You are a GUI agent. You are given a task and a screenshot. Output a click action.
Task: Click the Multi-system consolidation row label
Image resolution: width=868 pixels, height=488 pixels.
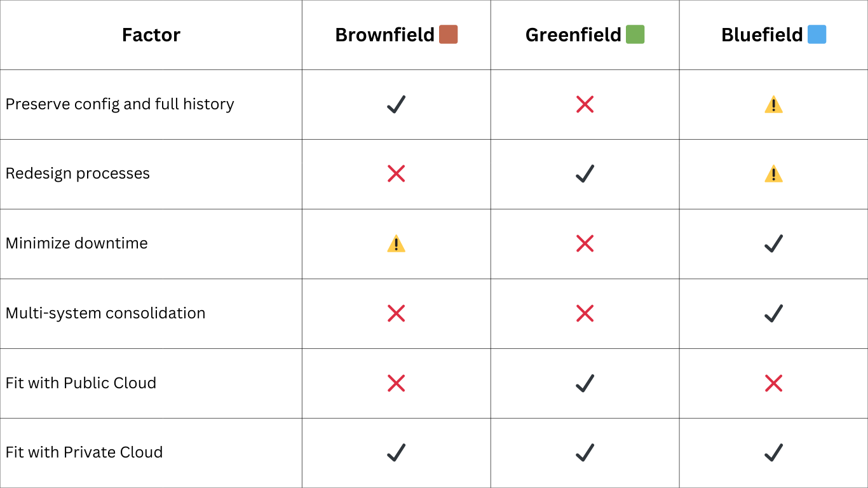105,313
